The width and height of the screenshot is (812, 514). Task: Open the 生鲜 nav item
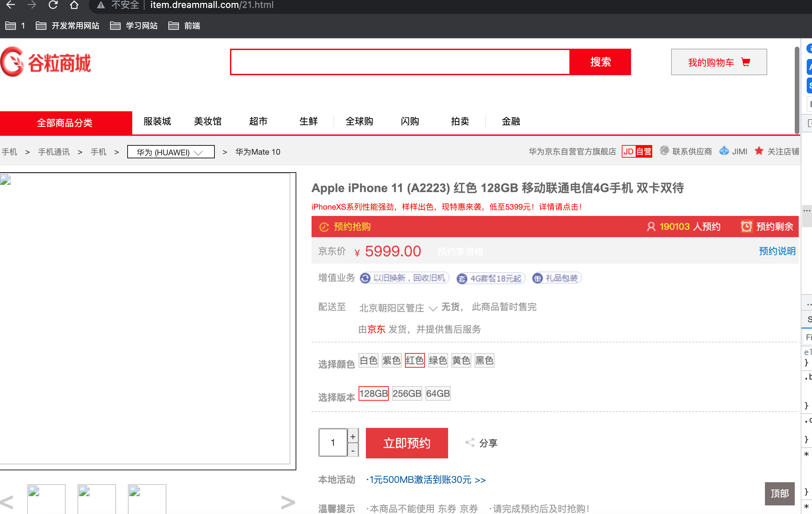click(x=308, y=121)
